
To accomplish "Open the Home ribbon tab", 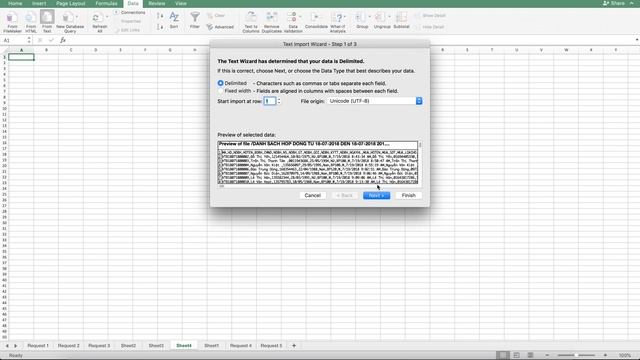I will pos(15,3).
